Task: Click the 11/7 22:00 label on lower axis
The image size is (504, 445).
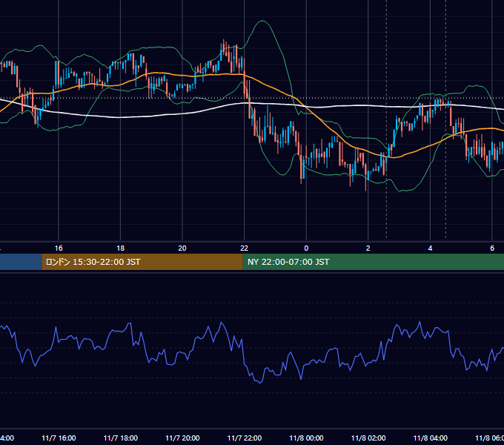Action: 245,438
